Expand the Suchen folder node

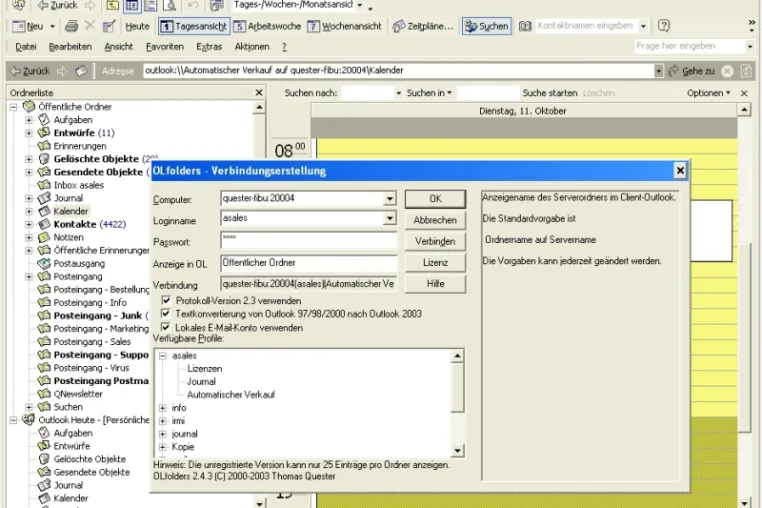pos(29,407)
